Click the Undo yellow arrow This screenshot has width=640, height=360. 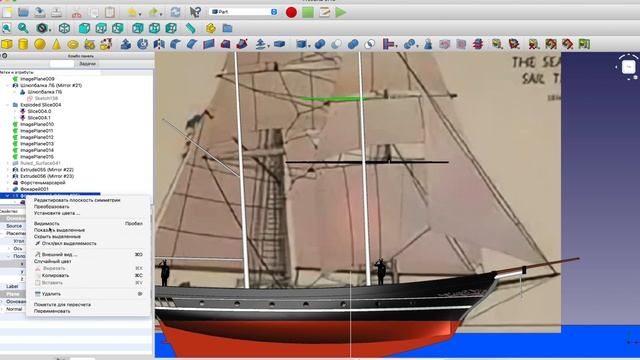coord(132,12)
